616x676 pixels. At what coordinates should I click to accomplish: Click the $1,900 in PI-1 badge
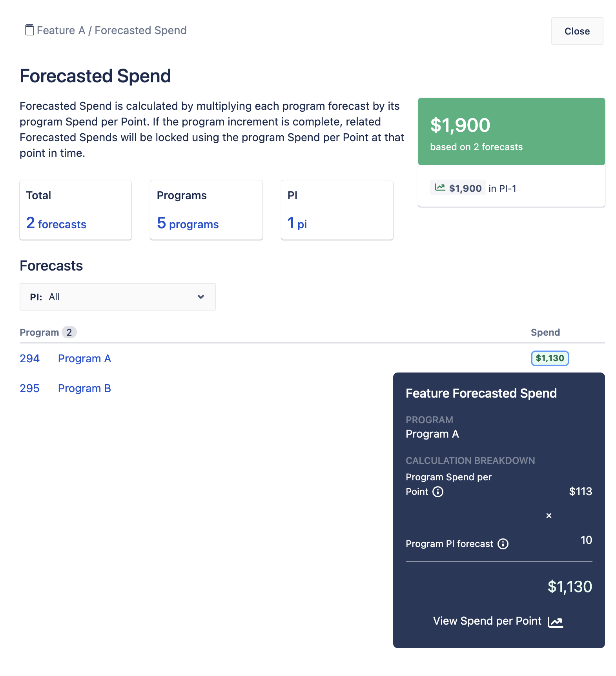point(458,188)
